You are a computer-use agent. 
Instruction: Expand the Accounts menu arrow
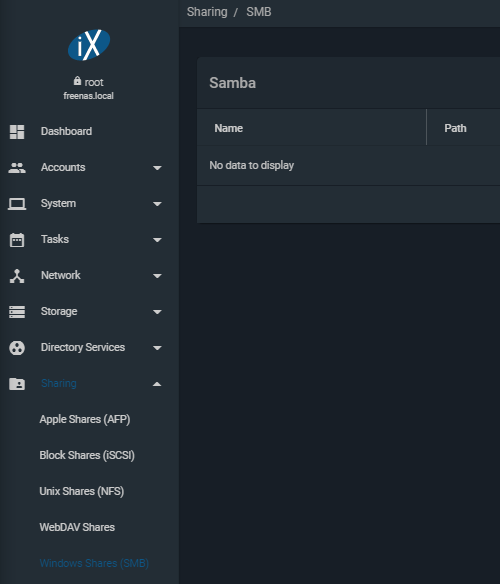click(x=157, y=168)
